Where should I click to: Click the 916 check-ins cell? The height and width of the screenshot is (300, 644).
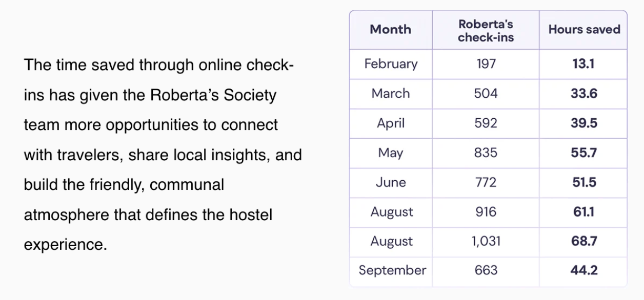point(485,212)
